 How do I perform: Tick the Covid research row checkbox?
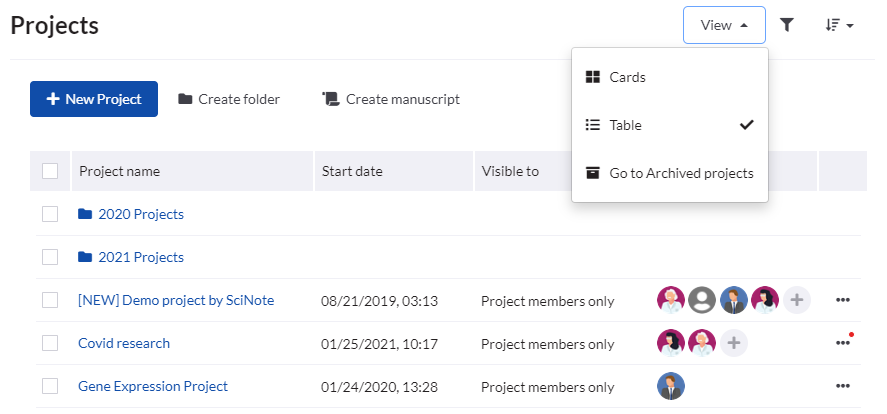click(50, 343)
